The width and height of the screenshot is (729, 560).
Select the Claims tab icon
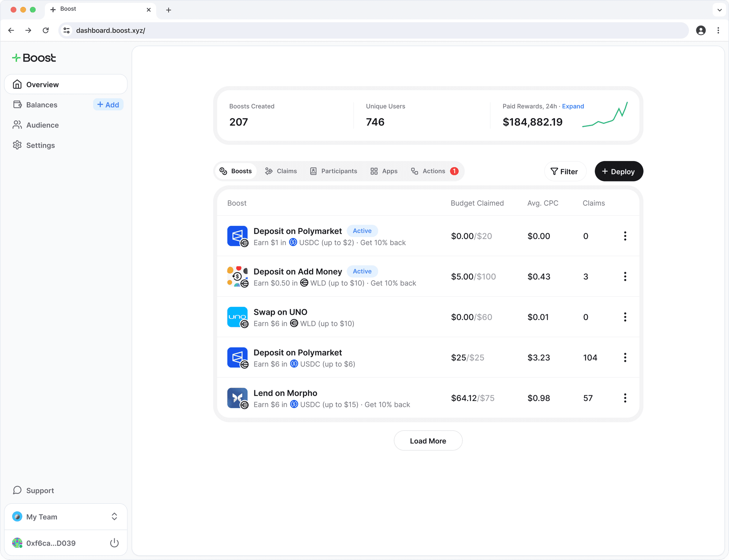point(268,171)
